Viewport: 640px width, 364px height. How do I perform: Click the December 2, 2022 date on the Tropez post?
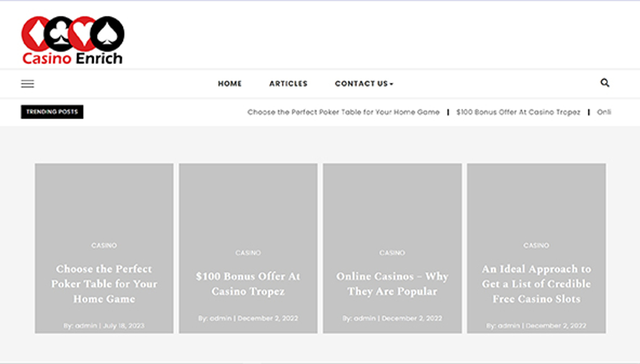(x=267, y=318)
